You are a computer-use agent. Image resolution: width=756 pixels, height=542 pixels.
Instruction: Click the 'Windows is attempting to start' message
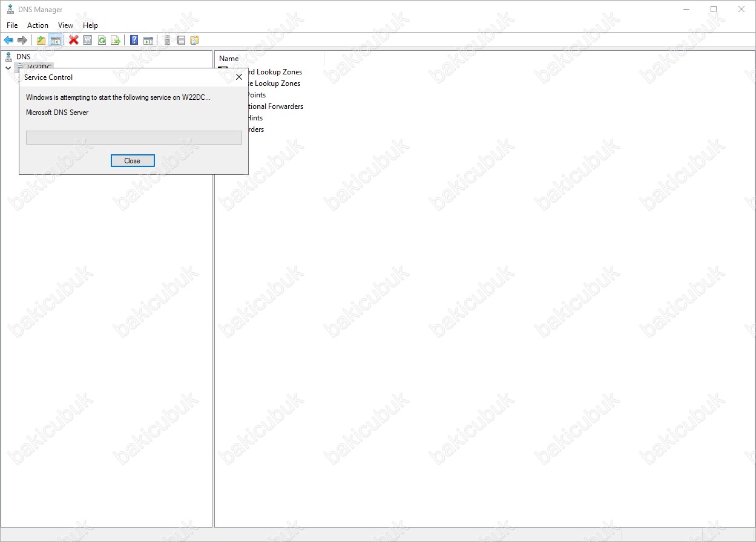point(119,97)
